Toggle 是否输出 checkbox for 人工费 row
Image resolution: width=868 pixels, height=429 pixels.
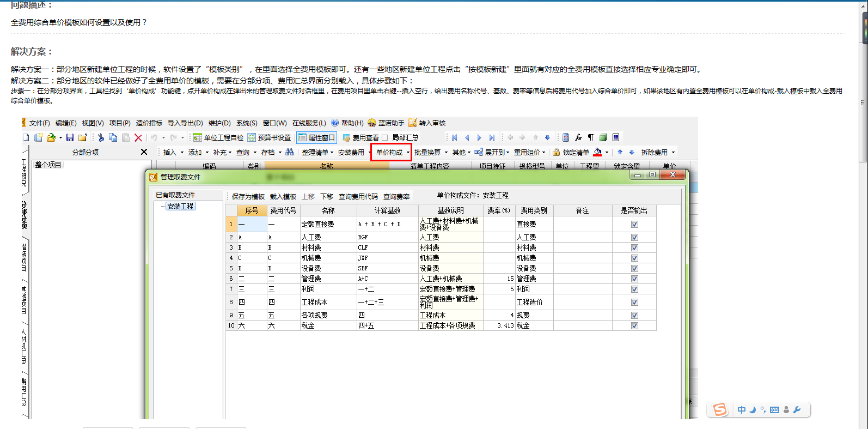pyautogui.click(x=634, y=237)
